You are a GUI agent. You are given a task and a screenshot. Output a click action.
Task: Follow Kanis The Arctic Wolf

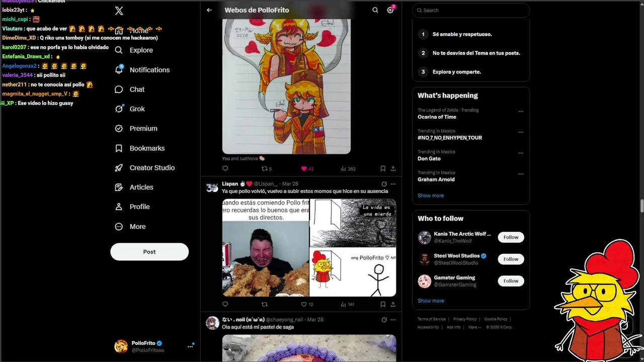coord(511,237)
